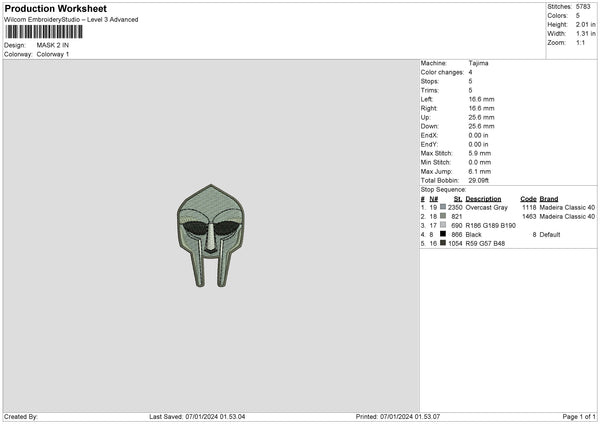Click the Black thread color swatch

tap(443, 234)
